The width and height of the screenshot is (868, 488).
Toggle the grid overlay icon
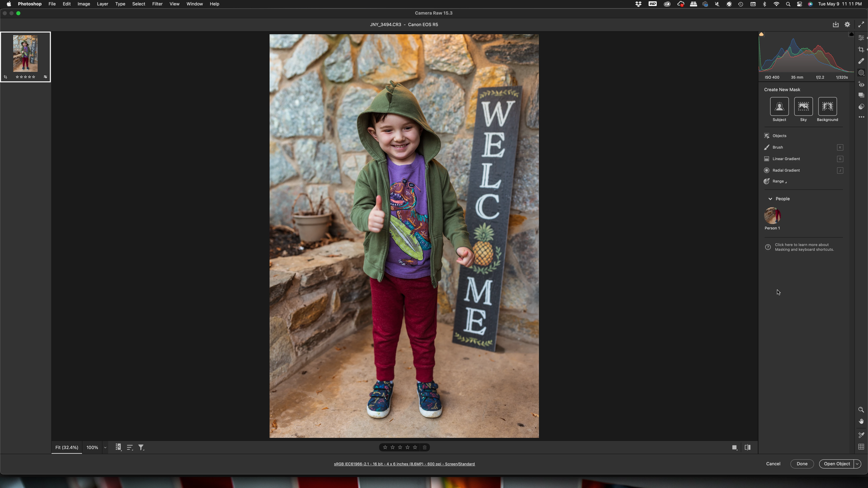(x=861, y=447)
